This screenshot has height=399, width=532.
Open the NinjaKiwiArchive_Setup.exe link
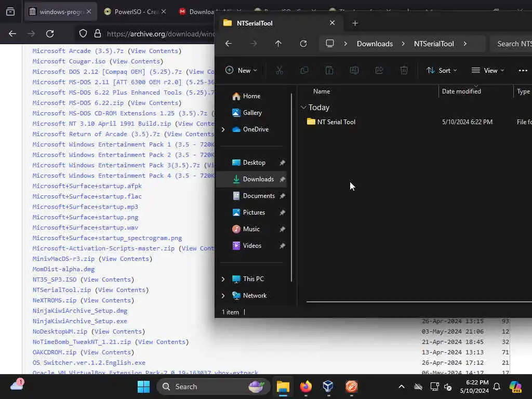pos(79,321)
